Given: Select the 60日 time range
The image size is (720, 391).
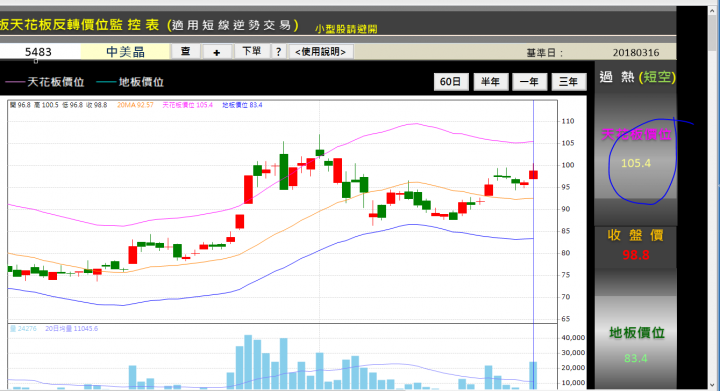Looking at the screenshot, I should click(450, 82).
